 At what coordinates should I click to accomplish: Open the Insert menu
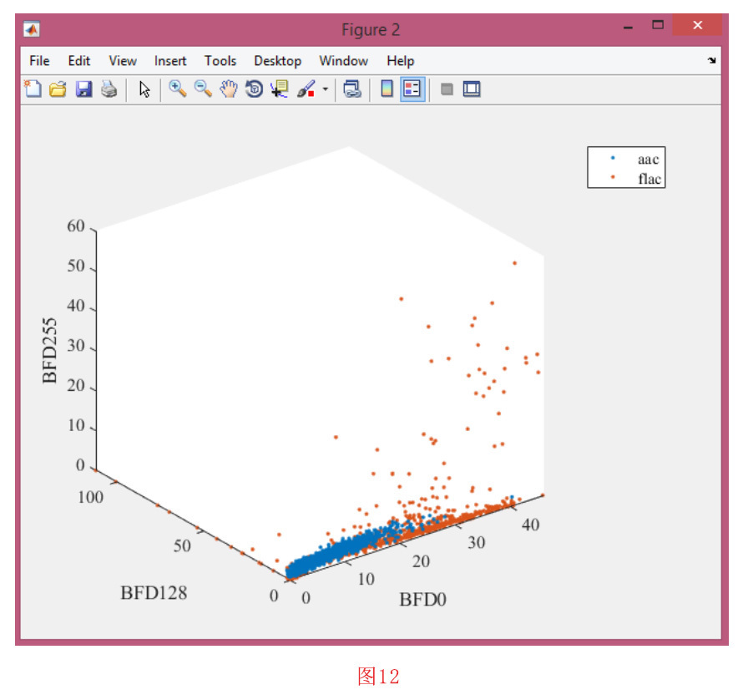click(x=170, y=61)
